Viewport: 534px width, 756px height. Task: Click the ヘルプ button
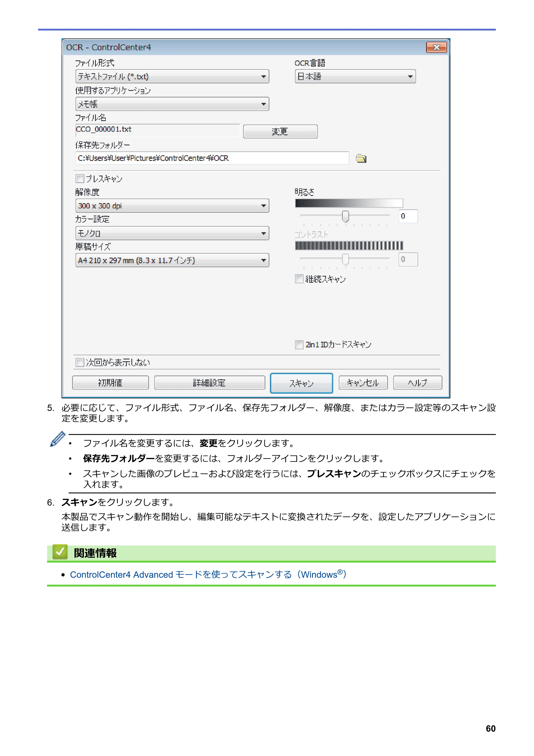click(418, 383)
